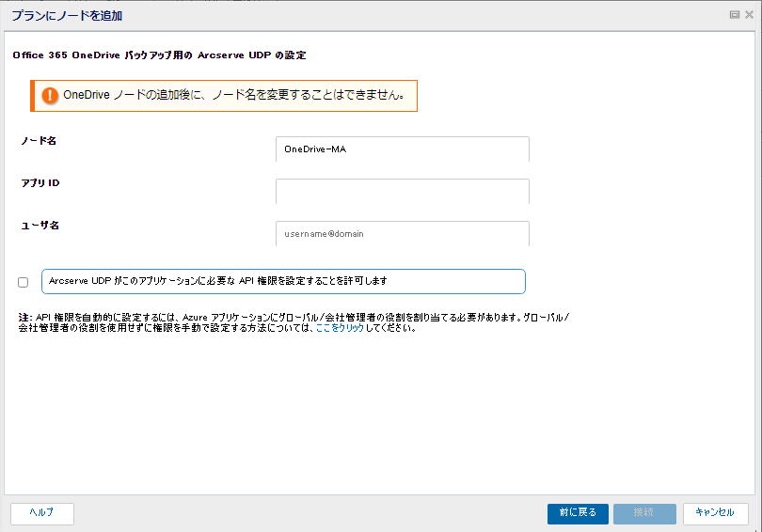The image size is (762, 532).
Task: Go back using the 前に戻る button
Action: pyautogui.click(x=578, y=513)
